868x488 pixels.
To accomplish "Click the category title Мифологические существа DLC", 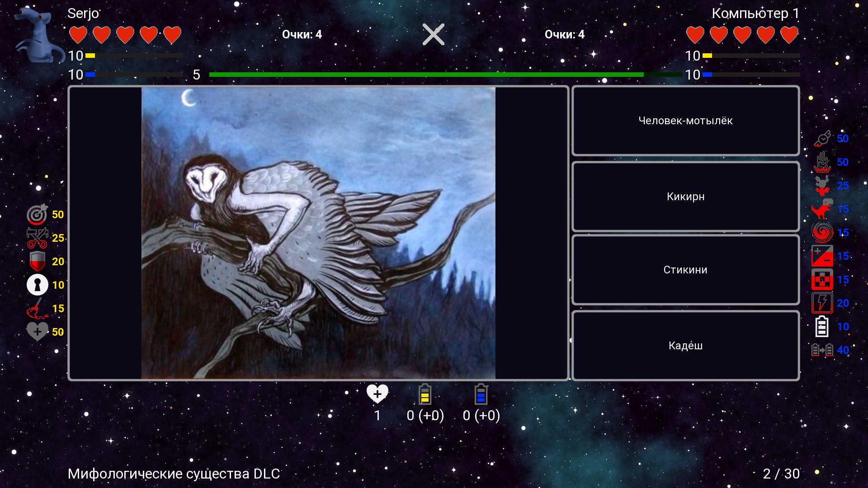I will click(174, 474).
